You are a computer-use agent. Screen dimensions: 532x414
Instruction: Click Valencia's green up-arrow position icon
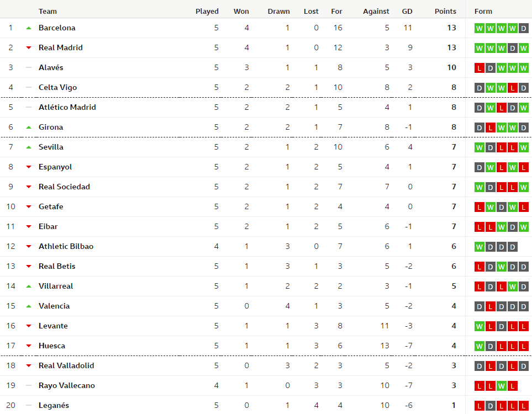29,306
